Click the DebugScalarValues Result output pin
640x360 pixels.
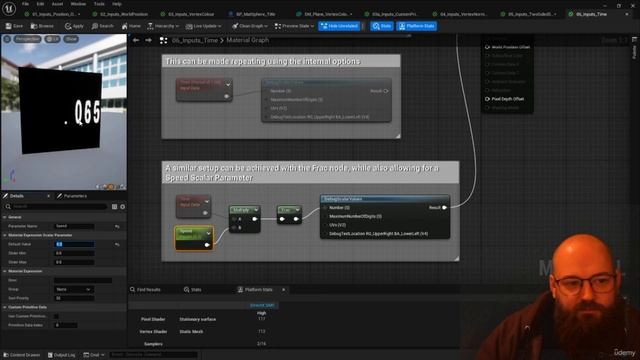click(444, 207)
